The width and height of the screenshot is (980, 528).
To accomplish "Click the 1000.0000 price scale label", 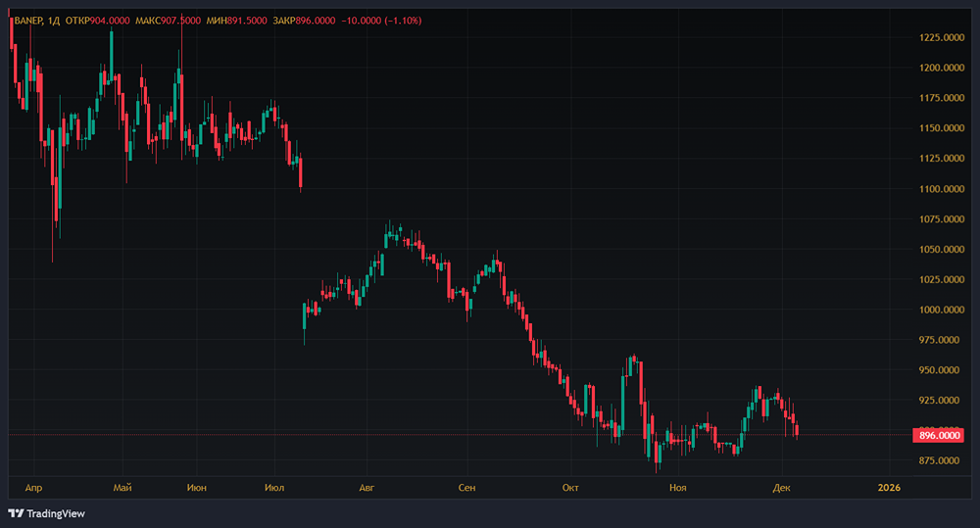I will 938,310.
